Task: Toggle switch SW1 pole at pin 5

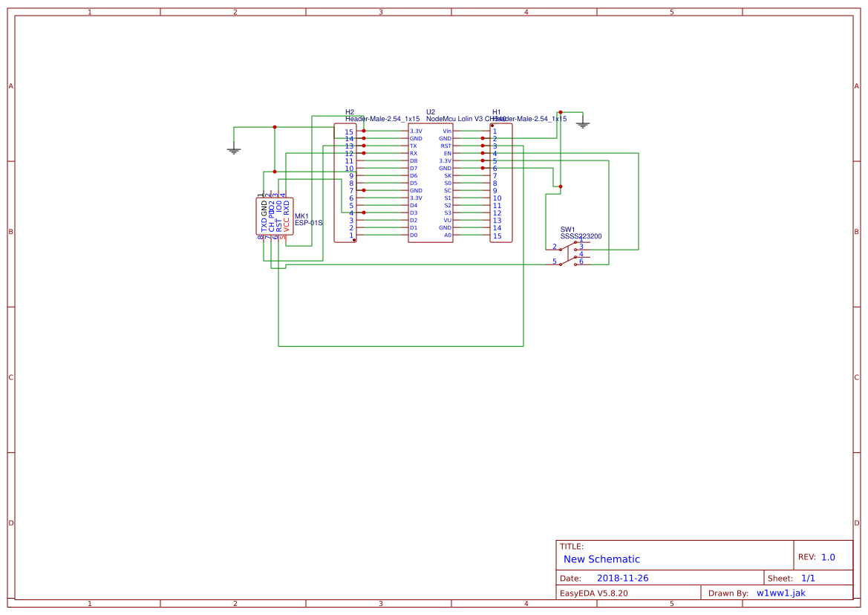Action: tap(561, 263)
